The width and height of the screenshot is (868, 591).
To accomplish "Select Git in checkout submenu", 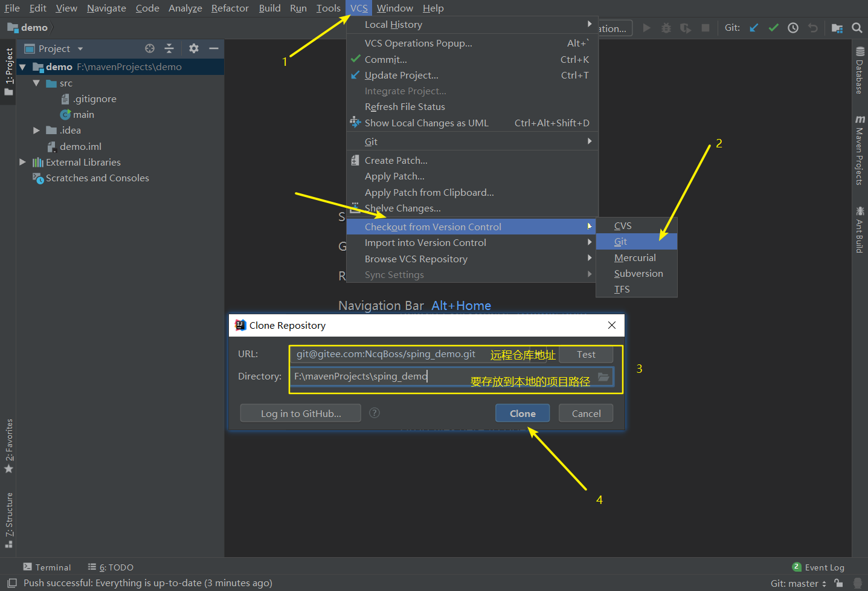I will click(x=637, y=242).
